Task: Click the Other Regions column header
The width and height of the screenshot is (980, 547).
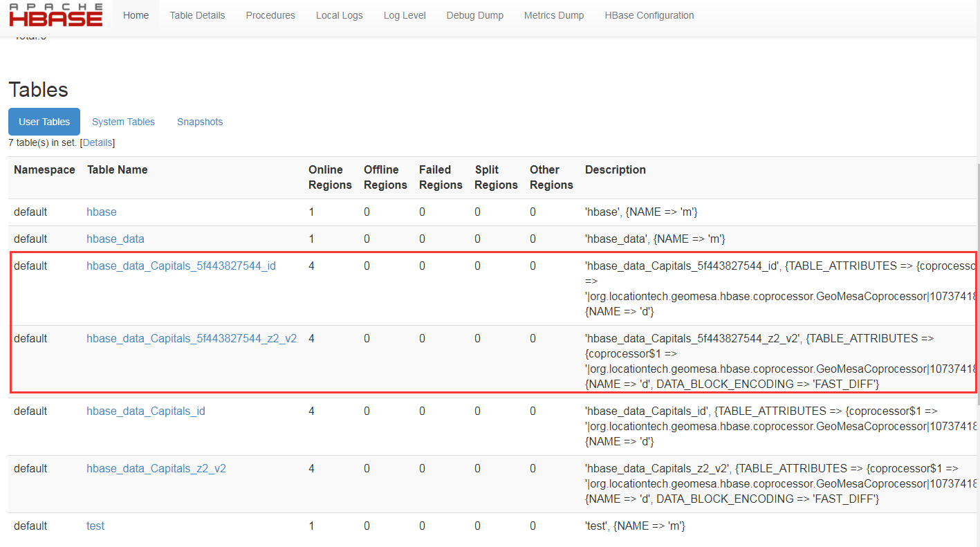Action: click(551, 177)
